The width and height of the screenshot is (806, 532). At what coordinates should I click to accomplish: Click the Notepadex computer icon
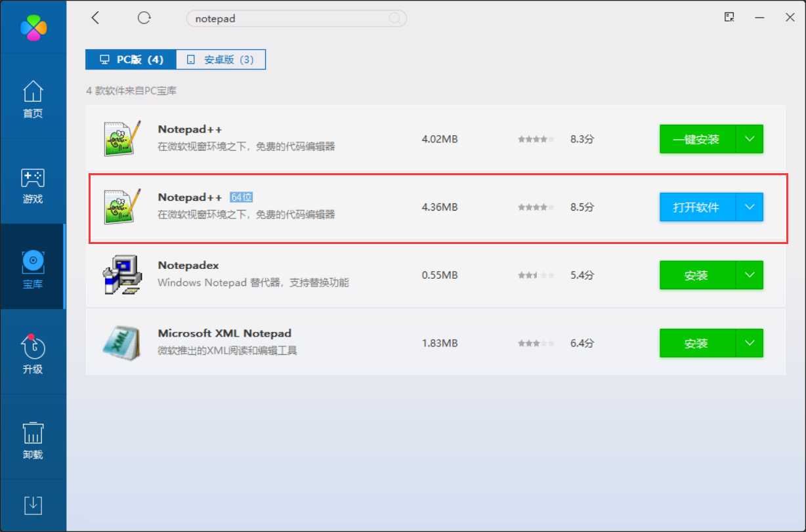123,275
